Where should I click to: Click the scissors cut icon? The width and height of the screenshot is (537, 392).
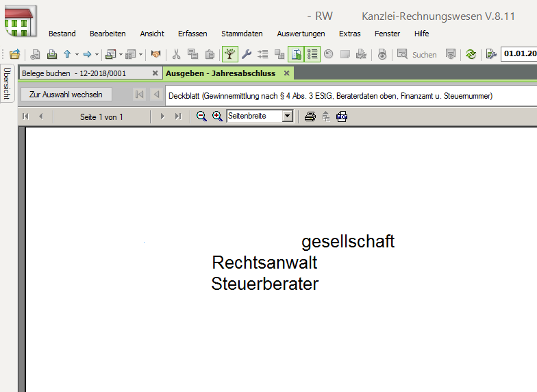[x=176, y=54]
